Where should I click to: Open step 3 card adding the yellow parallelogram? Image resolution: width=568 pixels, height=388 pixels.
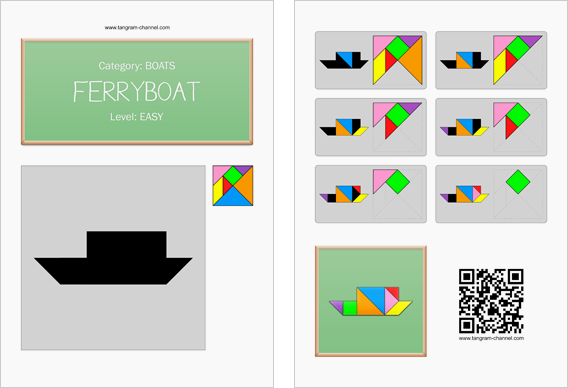click(x=371, y=127)
